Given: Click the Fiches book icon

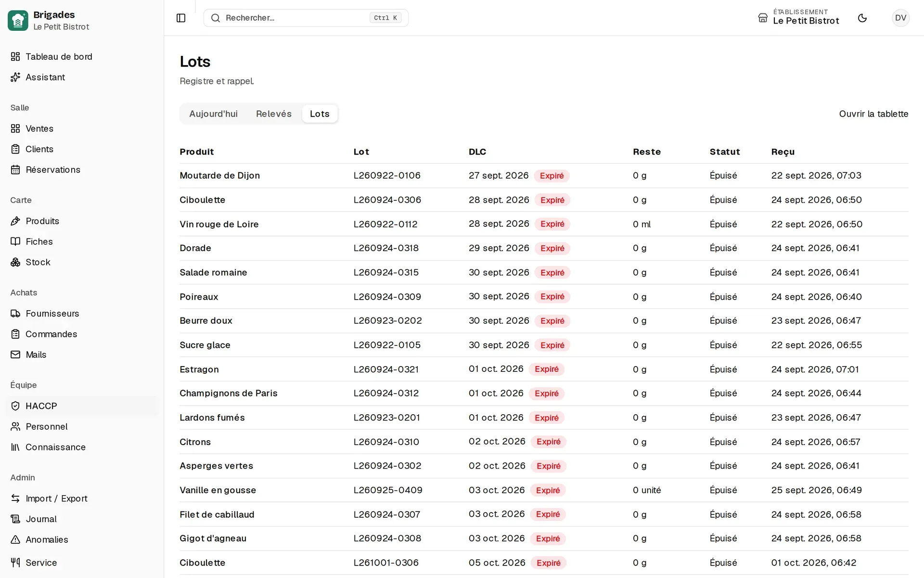Looking at the screenshot, I should (x=15, y=242).
